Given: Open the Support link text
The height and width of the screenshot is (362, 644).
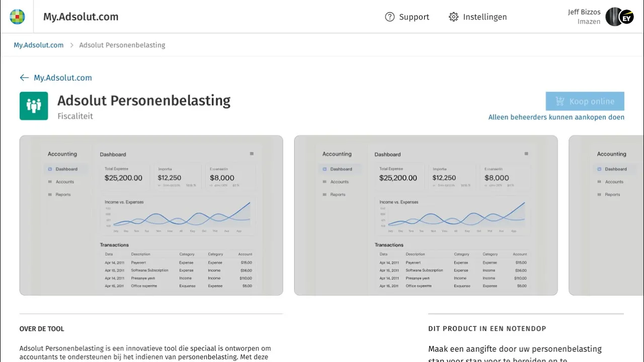Looking at the screenshot, I should (x=414, y=17).
